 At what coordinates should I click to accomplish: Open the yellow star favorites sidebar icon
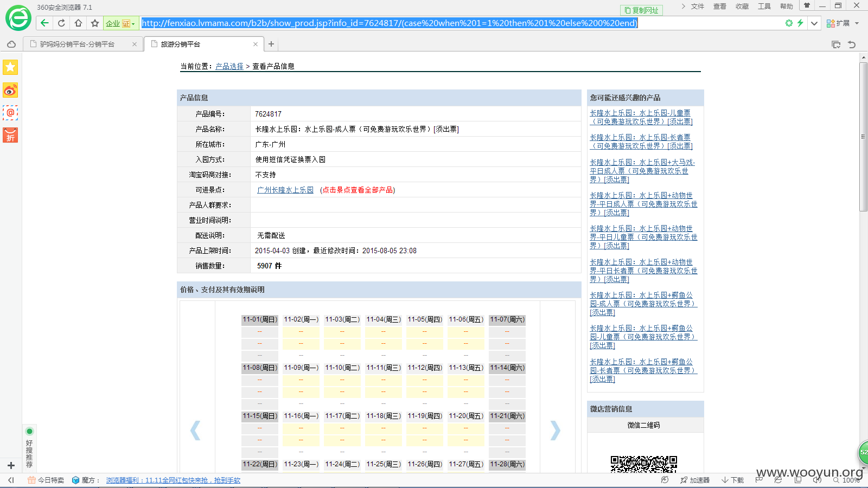point(10,67)
